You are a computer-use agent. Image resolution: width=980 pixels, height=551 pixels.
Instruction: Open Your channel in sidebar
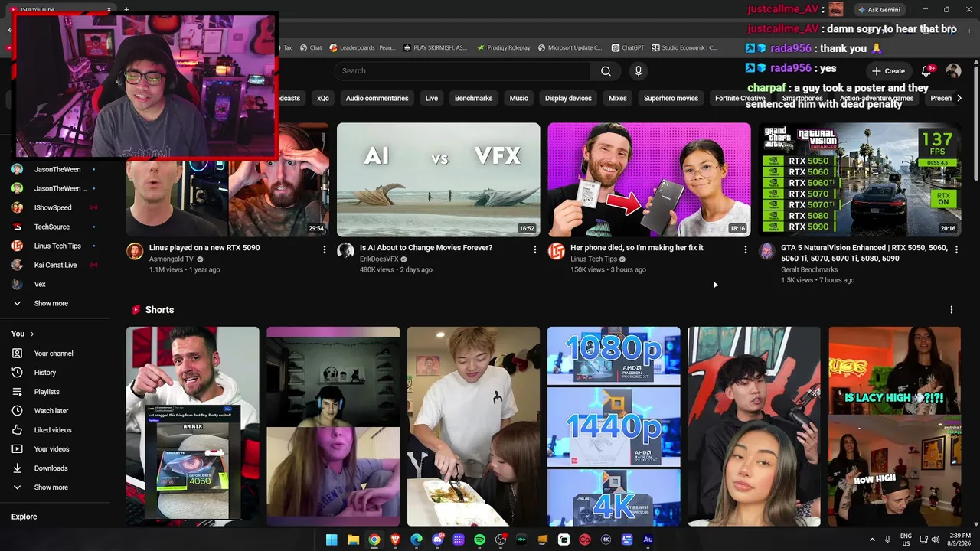(x=54, y=354)
